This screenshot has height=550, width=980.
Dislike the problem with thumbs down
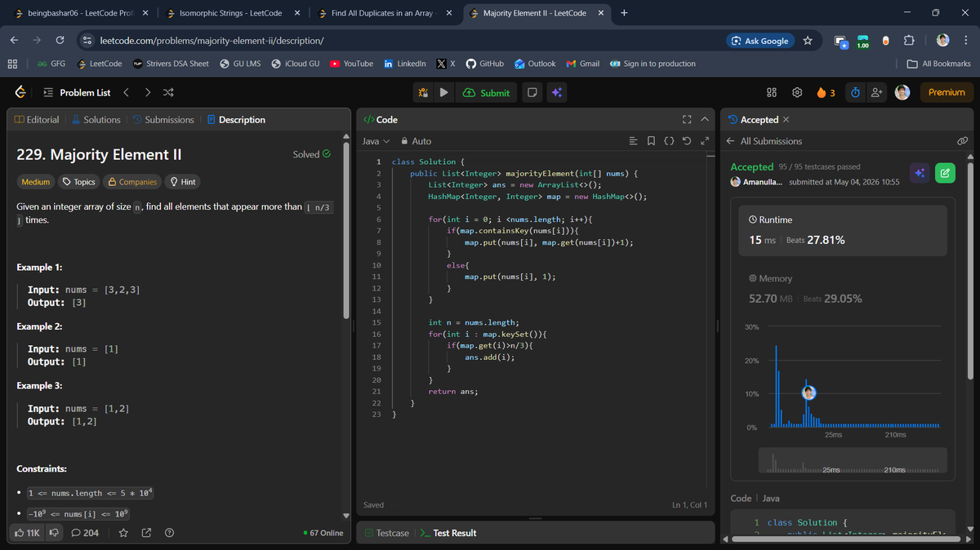click(54, 533)
